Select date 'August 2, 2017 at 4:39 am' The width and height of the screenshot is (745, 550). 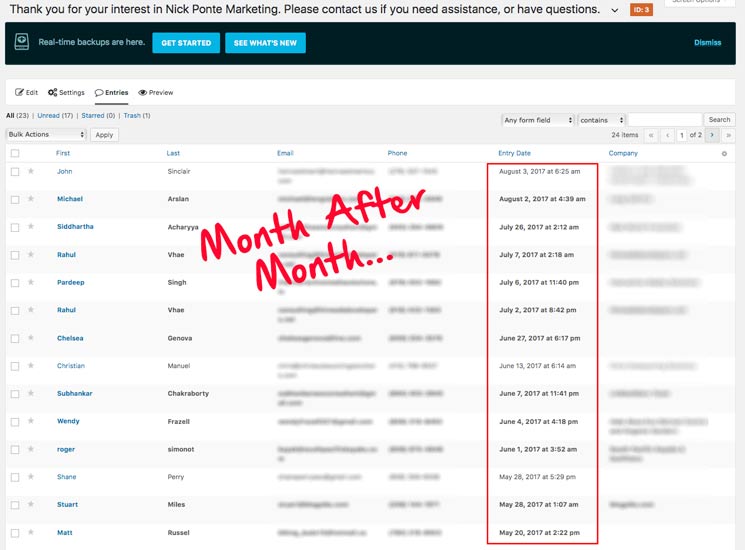[542, 199]
